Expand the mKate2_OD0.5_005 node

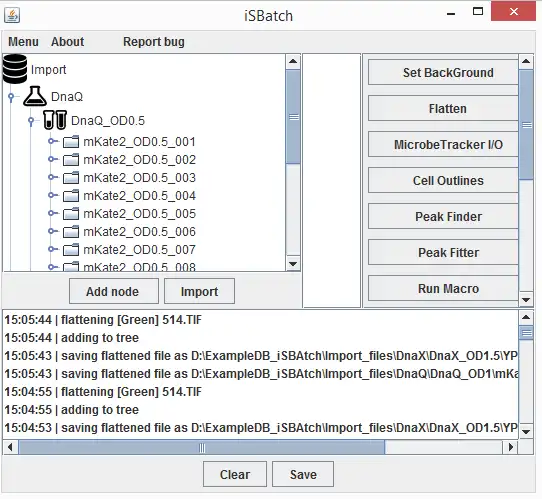[x=52, y=213]
